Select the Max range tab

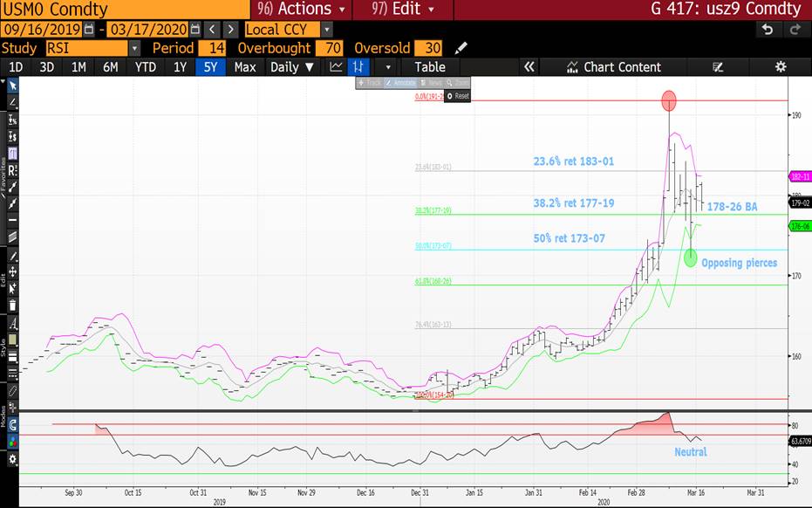pos(245,67)
